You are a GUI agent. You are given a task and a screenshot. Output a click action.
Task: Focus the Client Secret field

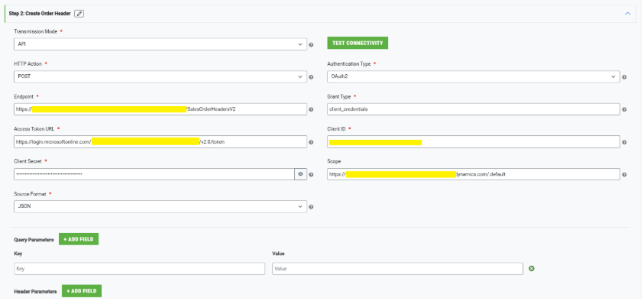[154, 174]
